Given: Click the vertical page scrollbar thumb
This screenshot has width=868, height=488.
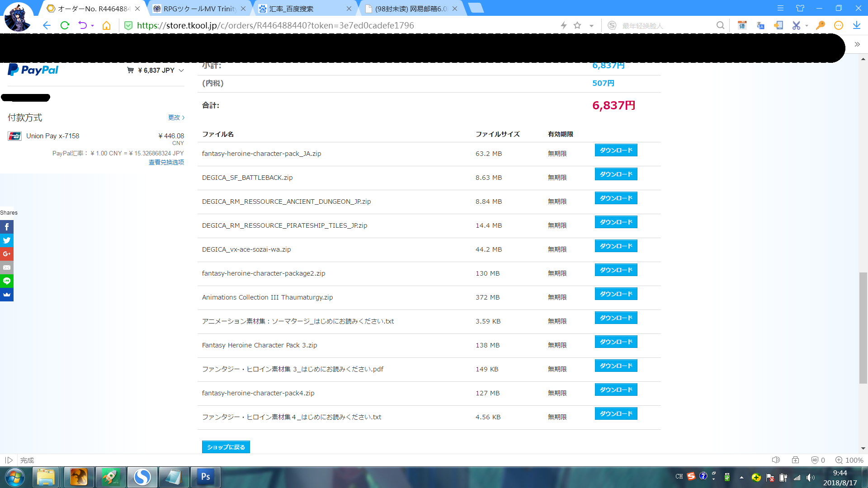Looking at the screenshot, I should 863,328.
